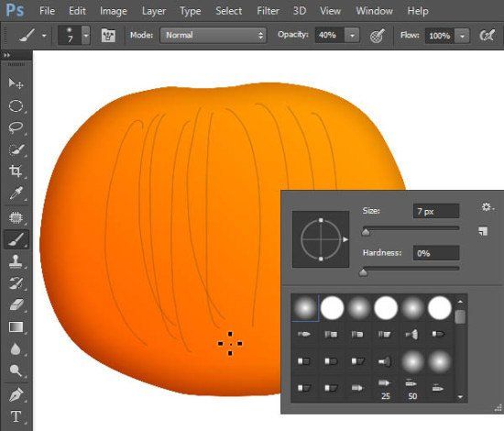This screenshot has width=504, height=431.
Task: Open the File menu
Action: pyautogui.click(x=47, y=11)
